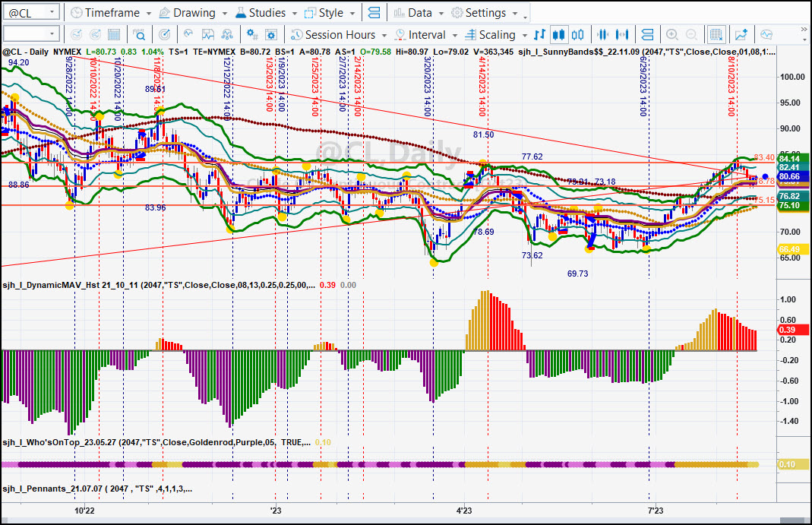Click the 8/10/2023 red date marker label
Screen dimensions: 812x525
tap(731, 87)
